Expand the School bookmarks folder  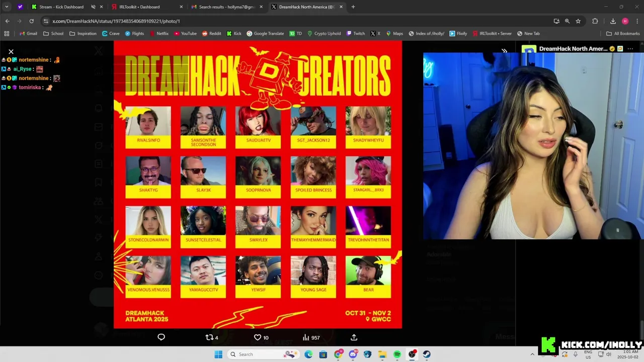[53, 34]
